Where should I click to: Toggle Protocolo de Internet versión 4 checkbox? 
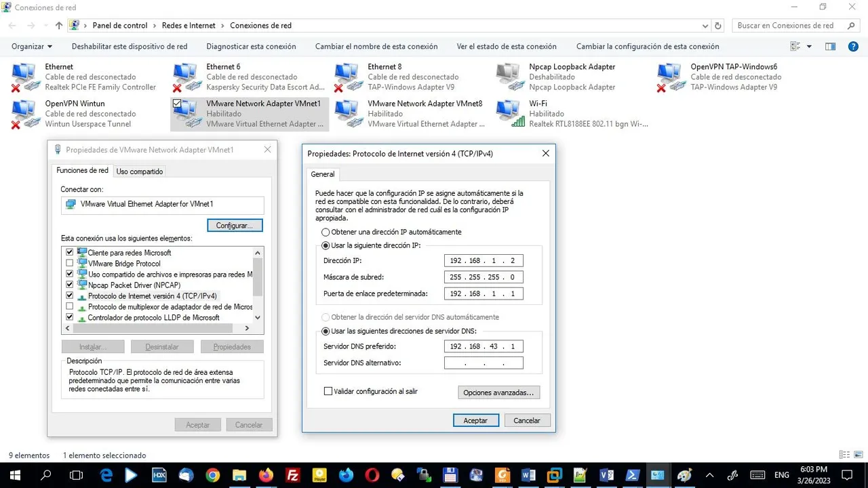pyautogui.click(x=69, y=296)
